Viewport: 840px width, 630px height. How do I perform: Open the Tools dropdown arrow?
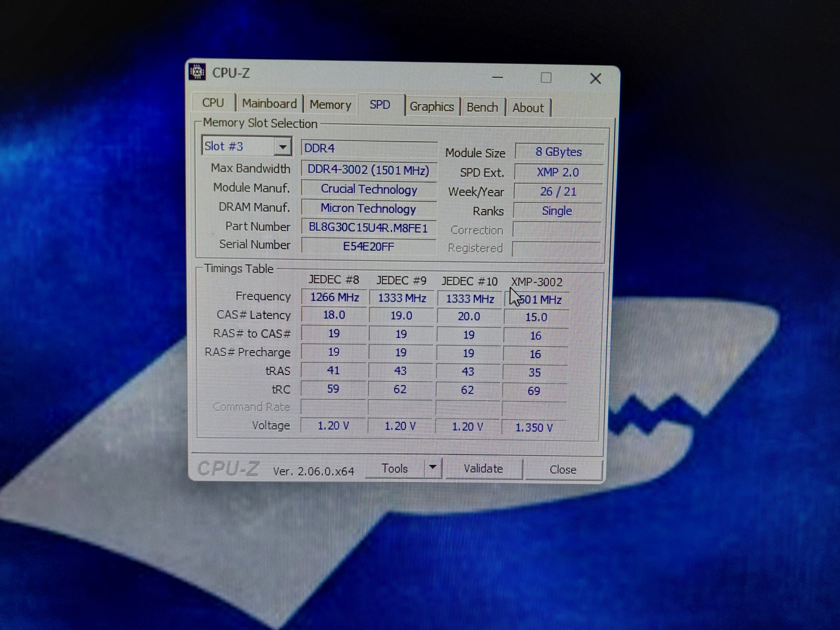tap(433, 467)
